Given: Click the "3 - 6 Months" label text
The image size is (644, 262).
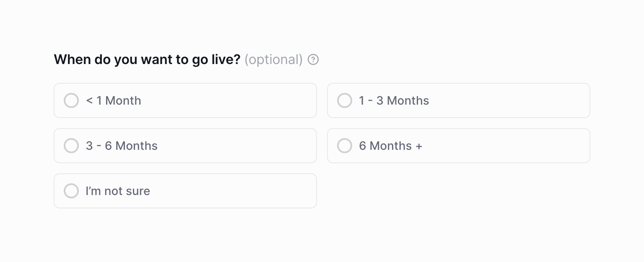Looking at the screenshot, I should 122,146.
